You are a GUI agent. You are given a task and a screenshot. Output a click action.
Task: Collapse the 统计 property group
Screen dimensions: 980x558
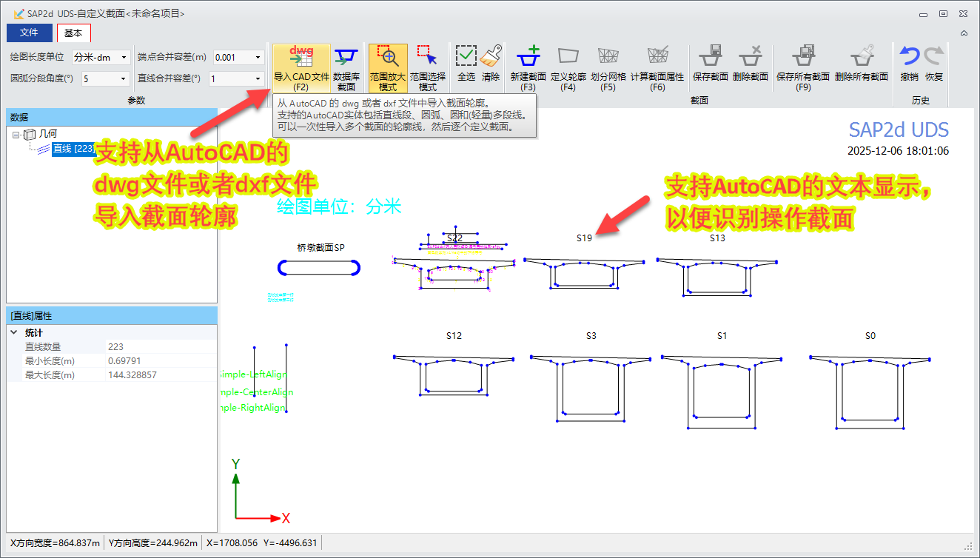click(x=14, y=333)
